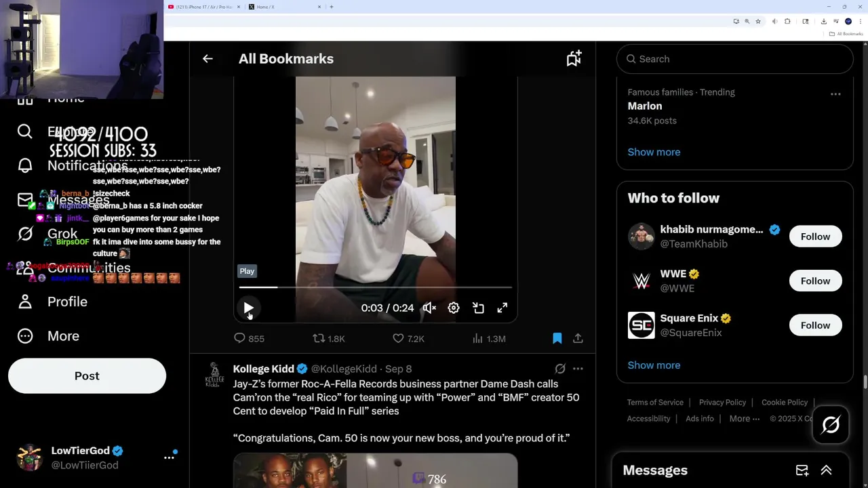Unmute the video with speaker icon
The height and width of the screenshot is (488, 868).
tap(429, 308)
